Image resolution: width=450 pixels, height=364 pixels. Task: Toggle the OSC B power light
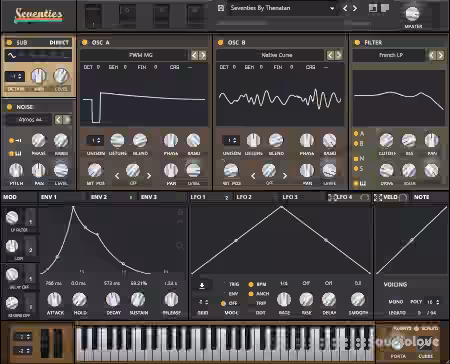(x=220, y=42)
